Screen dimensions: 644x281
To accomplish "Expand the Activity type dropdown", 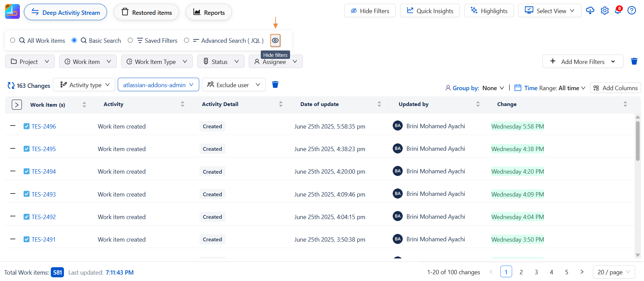I will coord(84,85).
